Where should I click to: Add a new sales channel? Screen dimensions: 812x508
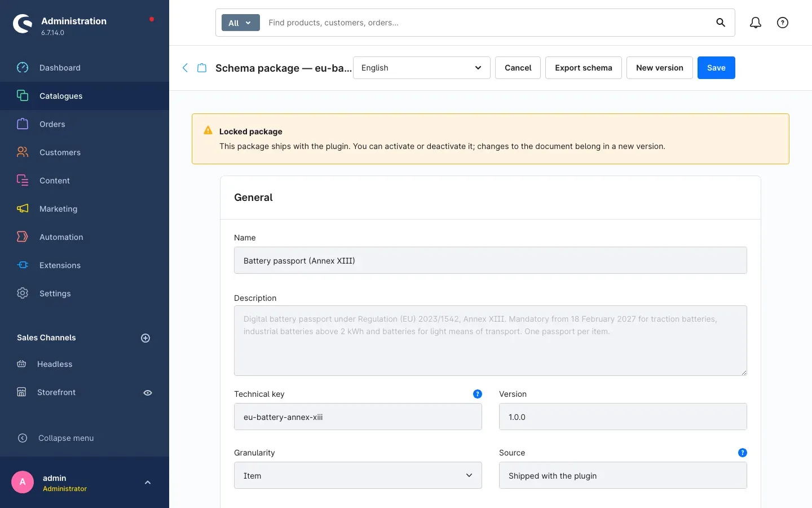(x=145, y=338)
